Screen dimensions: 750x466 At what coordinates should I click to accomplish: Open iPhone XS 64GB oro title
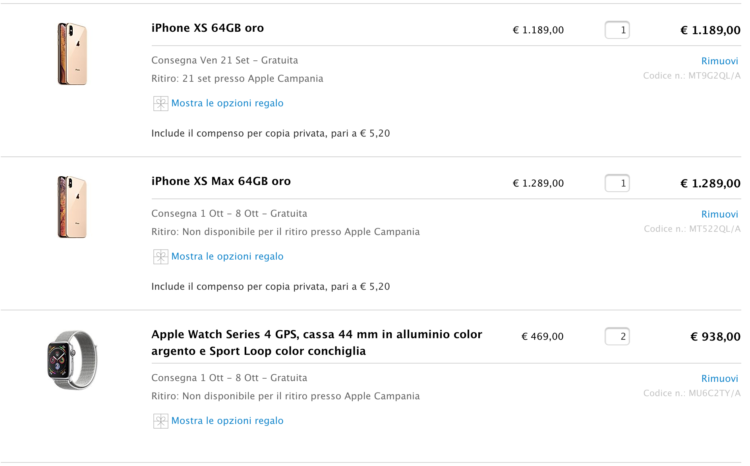(207, 28)
